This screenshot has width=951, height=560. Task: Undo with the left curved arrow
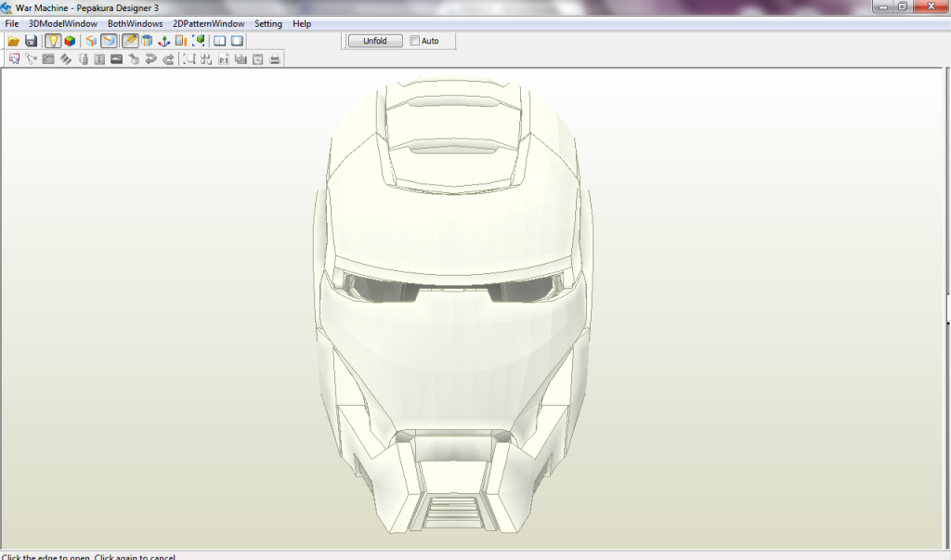coord(151,59)
